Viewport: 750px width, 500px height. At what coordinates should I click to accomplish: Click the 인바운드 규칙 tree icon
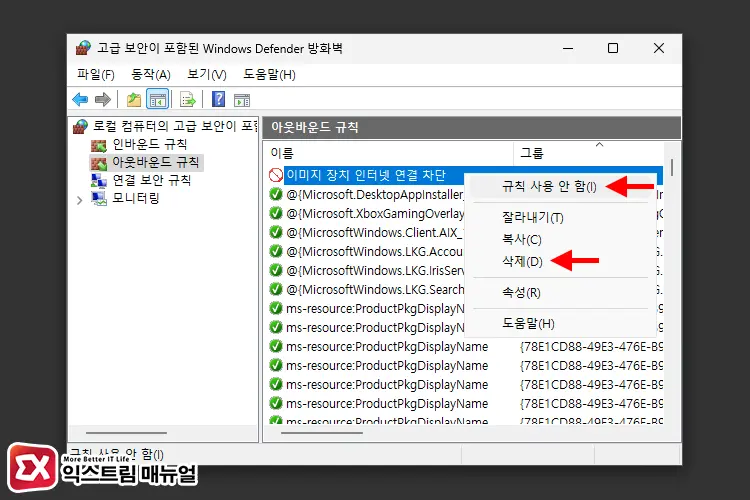(99, 145)
